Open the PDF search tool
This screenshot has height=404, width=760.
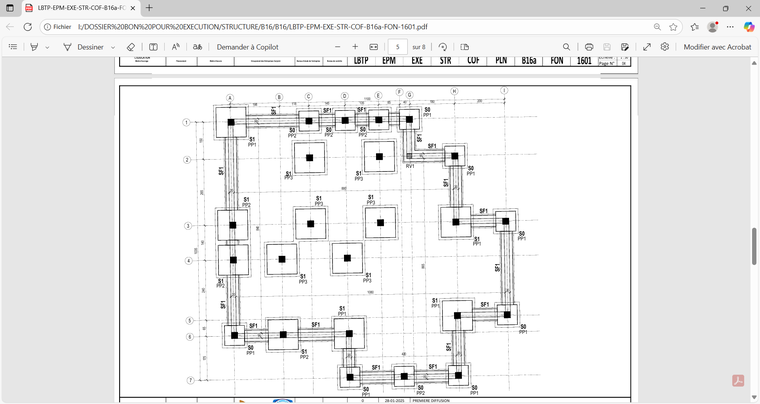(566, 47)
